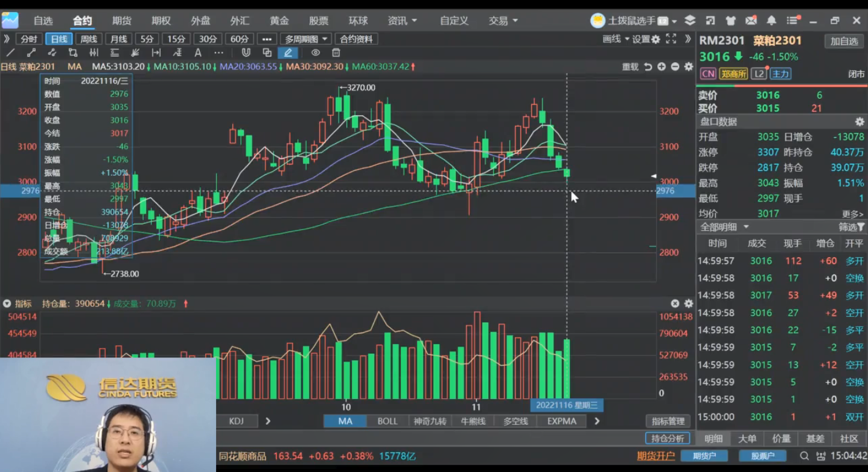Open the notification bell
This screenshot has height=472, width=868.
pyautogui.click(x=771, y=21)
